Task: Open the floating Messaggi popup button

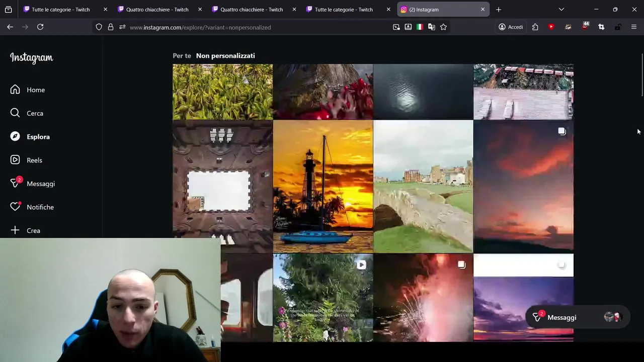Action: tap(577, 317)
